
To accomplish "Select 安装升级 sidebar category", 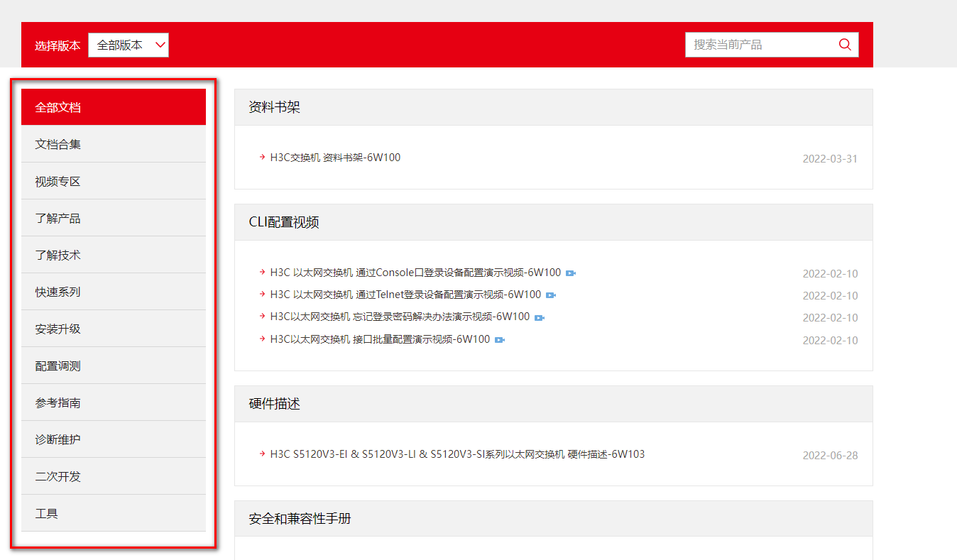I will 114,329.
